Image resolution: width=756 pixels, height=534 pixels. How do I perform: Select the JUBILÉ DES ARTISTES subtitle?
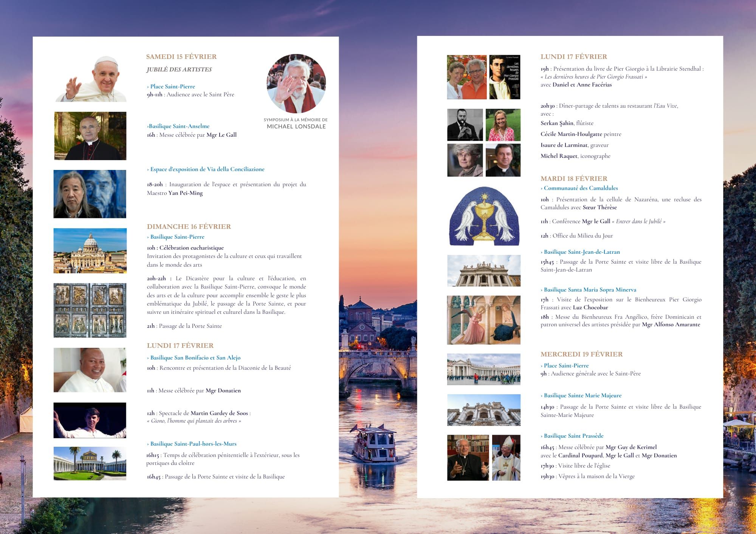click(x=179, y=69)
